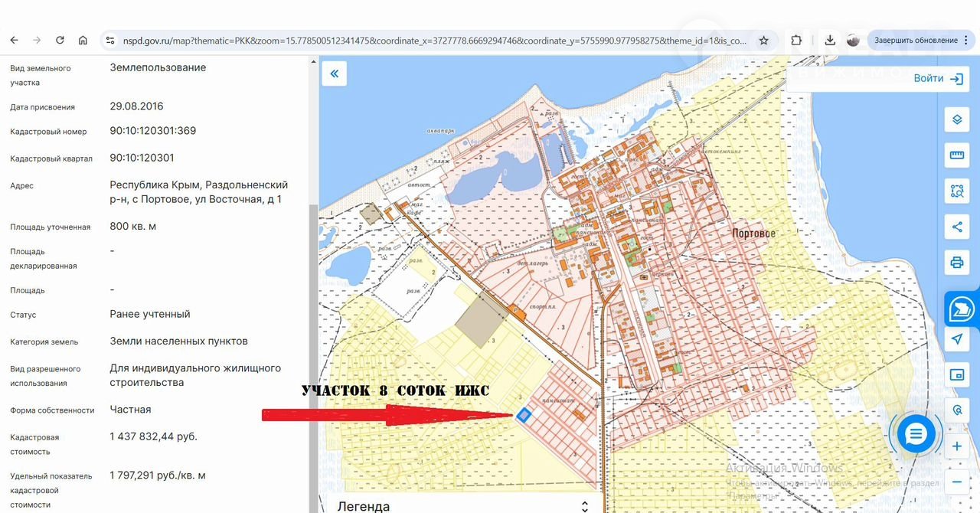980x513 pixels.
Task: Open the site information icon in address bar
Action: pos(110,41)
